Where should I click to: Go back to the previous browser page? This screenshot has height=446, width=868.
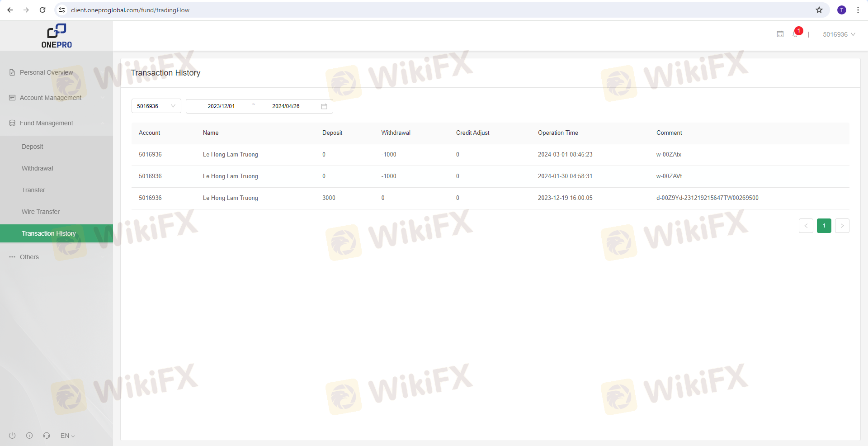pyautogui.click(x=10, y=10)
